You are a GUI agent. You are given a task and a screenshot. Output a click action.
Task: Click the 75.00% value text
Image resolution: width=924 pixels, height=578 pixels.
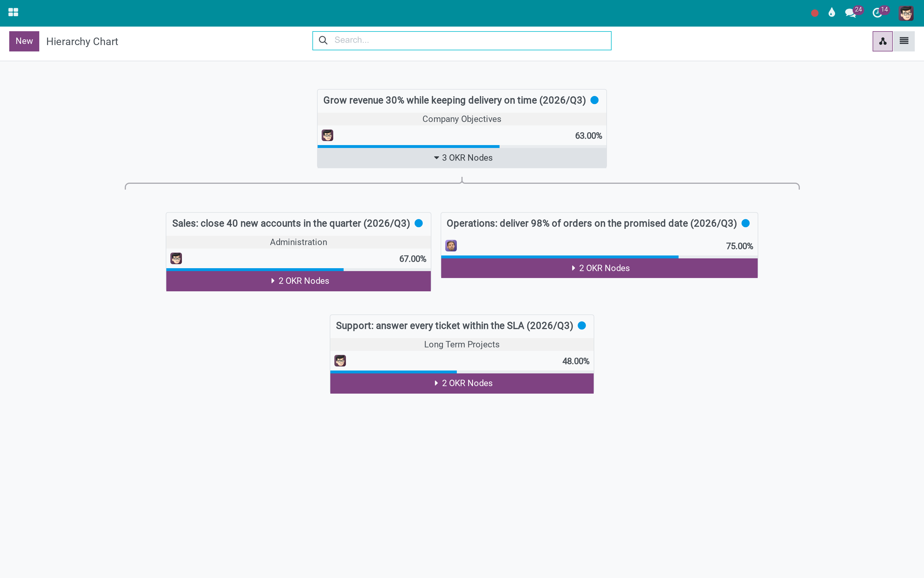click(739, 246)
